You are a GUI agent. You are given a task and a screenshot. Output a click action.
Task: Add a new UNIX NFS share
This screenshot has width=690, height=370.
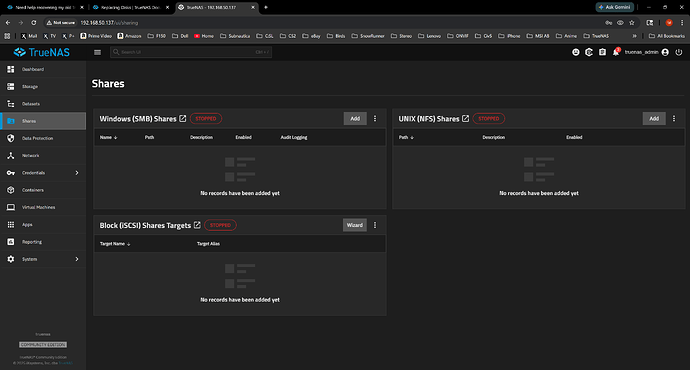tap(654, 118)
